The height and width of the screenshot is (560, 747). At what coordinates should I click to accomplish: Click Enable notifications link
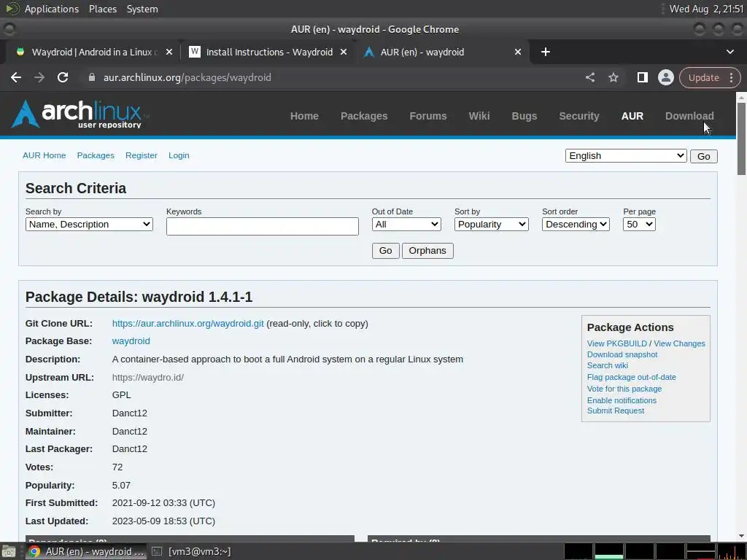[622, 400]
